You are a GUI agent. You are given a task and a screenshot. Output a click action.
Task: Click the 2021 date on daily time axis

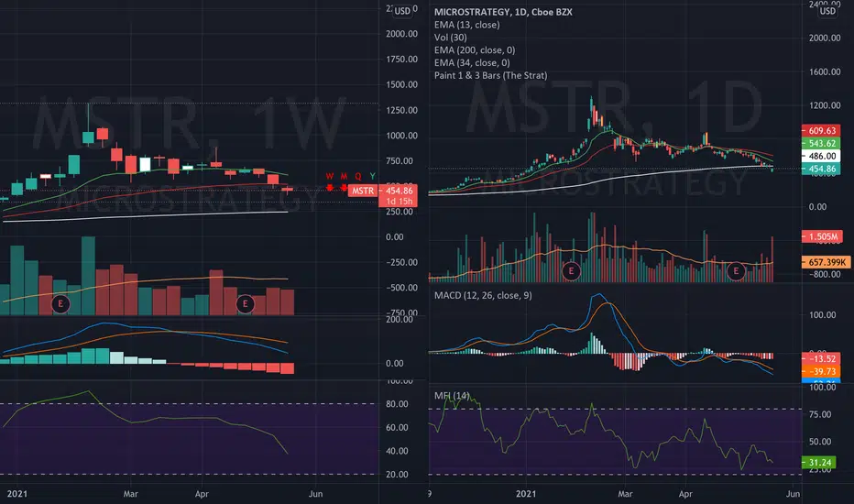tap(526, 494)
